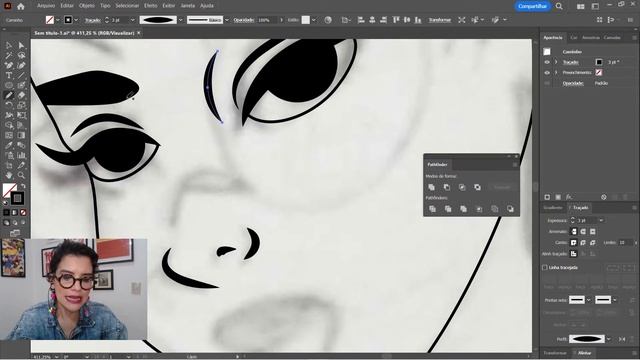Click the Estilo swatch in control bar
The width and height of the screenshot is (640, 360).
tap(306, 20)
